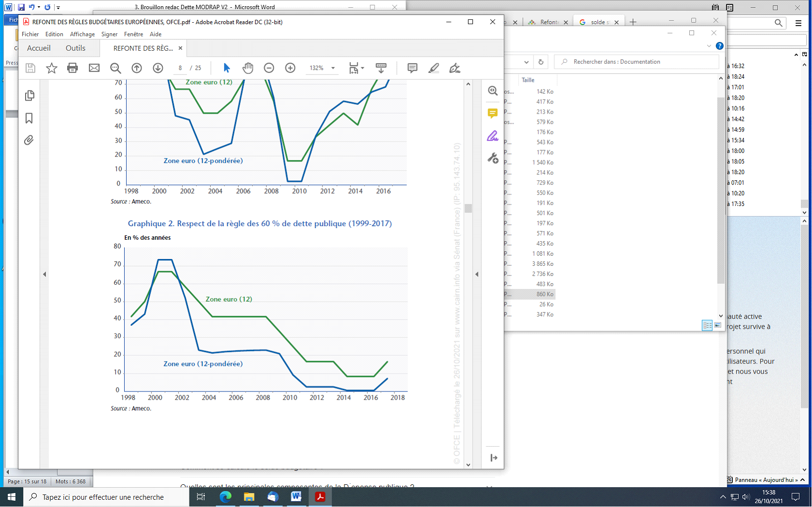
Task: Send file by email icon
Action: (x=94, y=68)
